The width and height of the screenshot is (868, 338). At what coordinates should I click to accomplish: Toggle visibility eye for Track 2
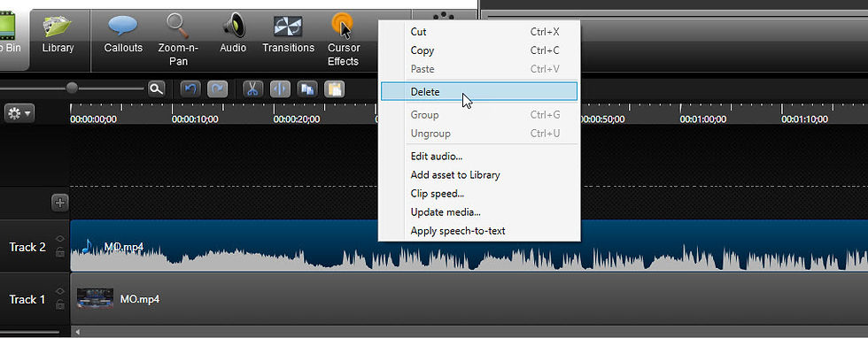(60, 238)
